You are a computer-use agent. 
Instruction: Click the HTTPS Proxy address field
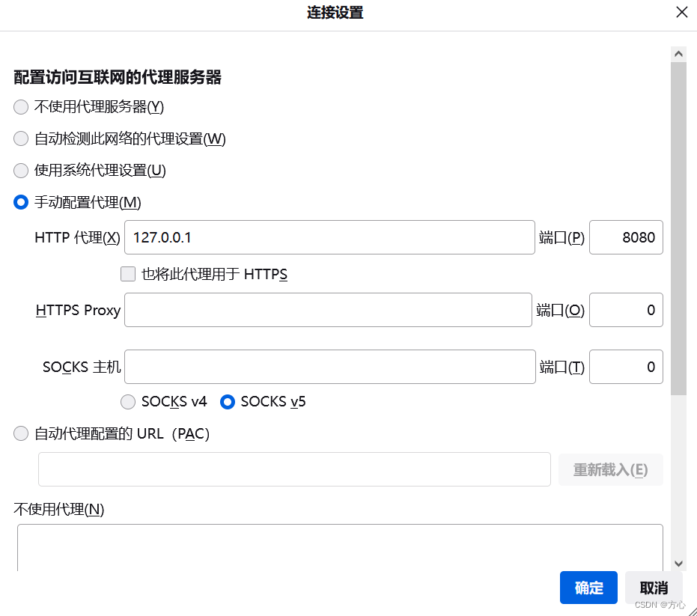point(328,310)
